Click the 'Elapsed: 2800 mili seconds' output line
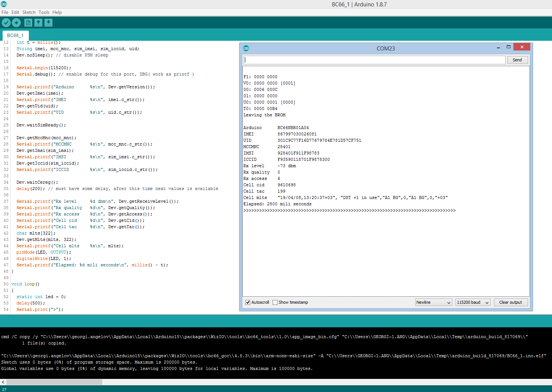Image resolution: width=552 pixels, height=392 pixels. 277,204
